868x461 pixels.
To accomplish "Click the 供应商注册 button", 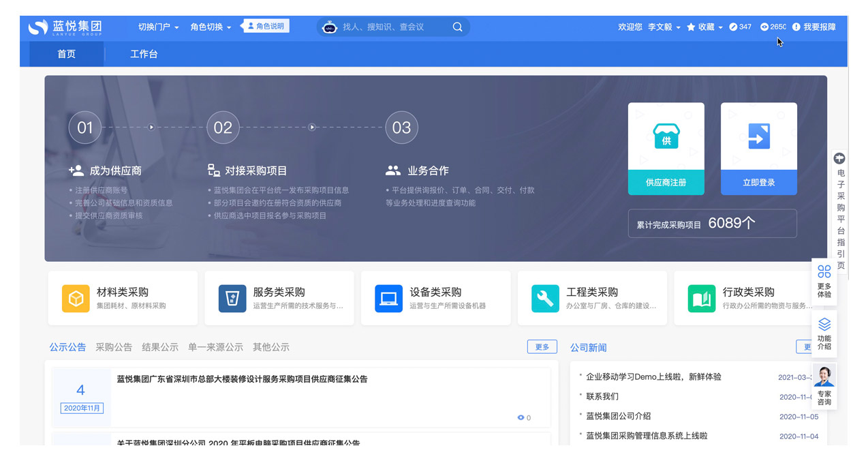I will 666,183.
